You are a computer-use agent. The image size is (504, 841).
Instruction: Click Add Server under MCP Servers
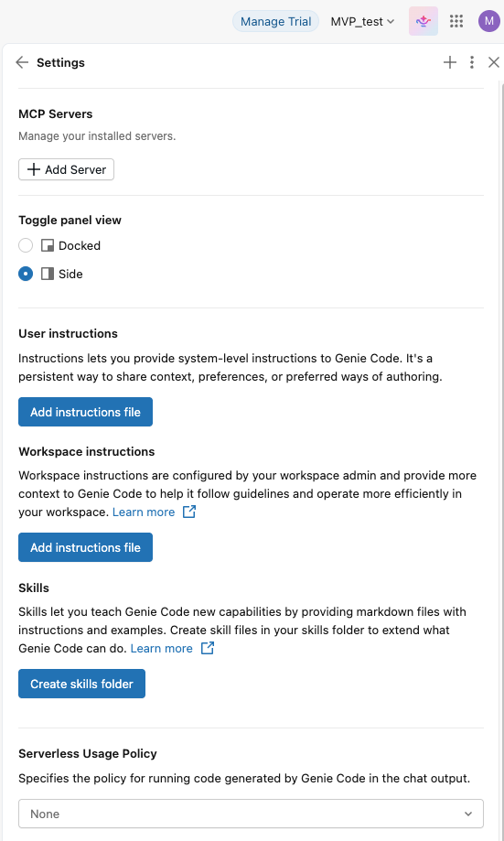point(67,169)
